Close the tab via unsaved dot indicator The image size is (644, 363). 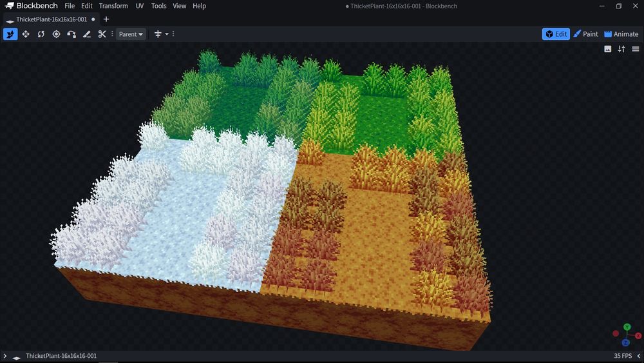(x=93, y=19)
